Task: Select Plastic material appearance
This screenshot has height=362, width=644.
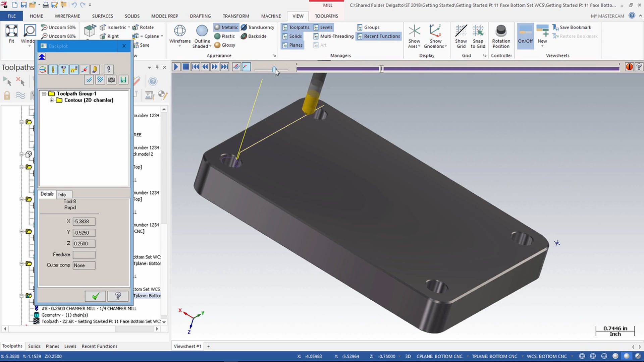Action: pos(224,36)
